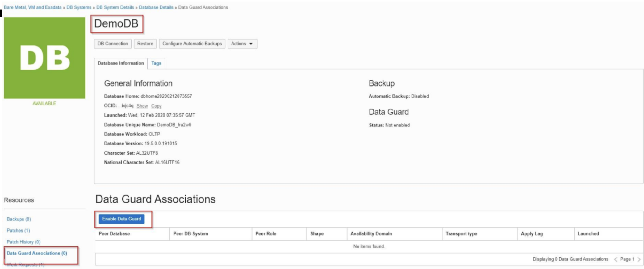Open Configure Automatic Backups
This screenshot has width=644, height=269.
(x=192, y=44)
